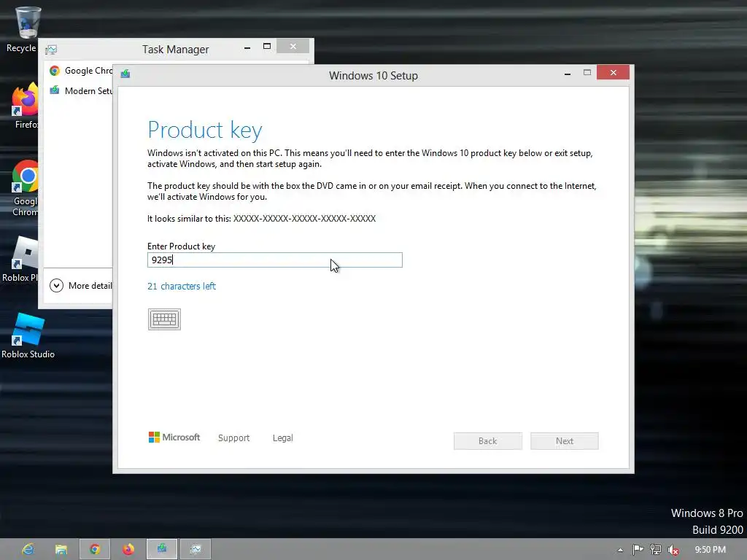Click the 'Enter Product key' label

tap(181, 246)
